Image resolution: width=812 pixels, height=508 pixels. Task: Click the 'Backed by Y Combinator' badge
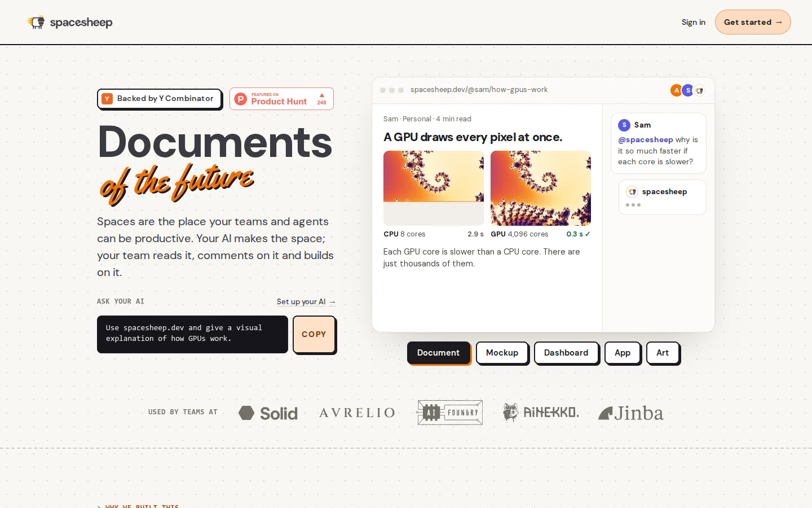pos(160,99)
